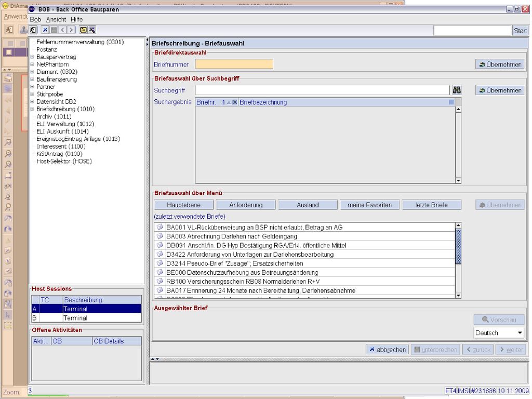This screenshot has width=532, height=399.
Task: Expand the Bausparvertrag tree node
Action: tap(32, 57)
